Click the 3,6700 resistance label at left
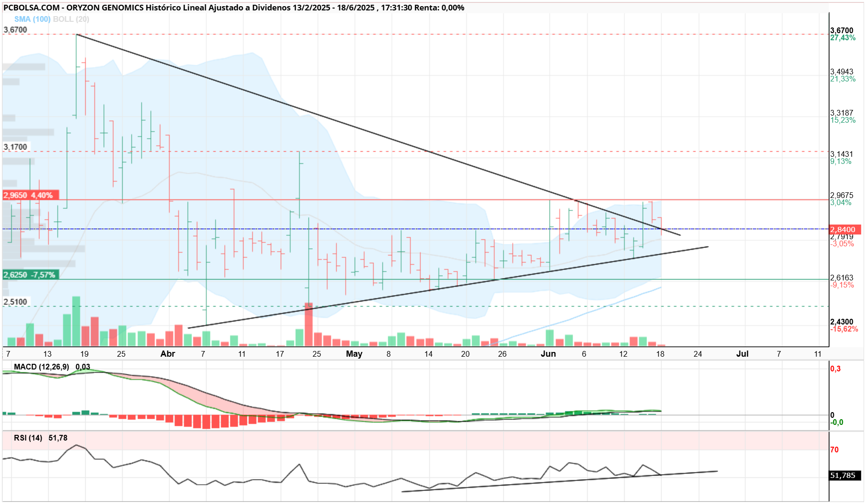This screenshot has height=504, width=866. tap(15, 30)
